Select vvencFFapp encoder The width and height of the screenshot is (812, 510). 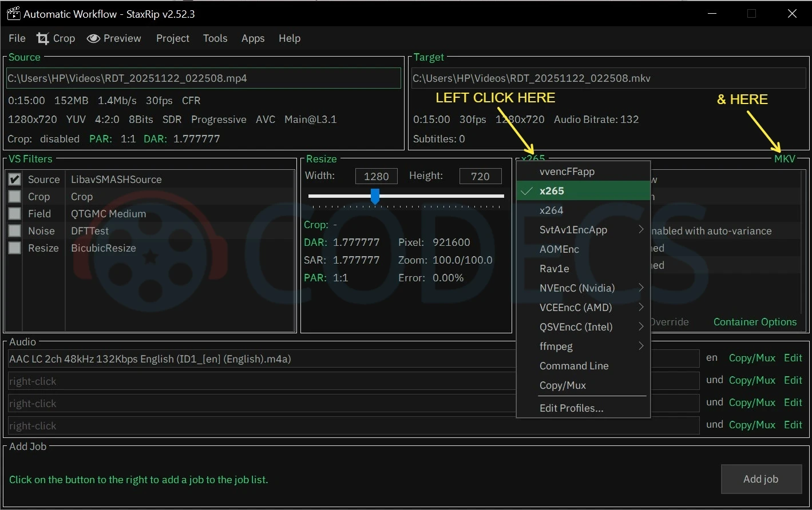(x=583, y=172)
